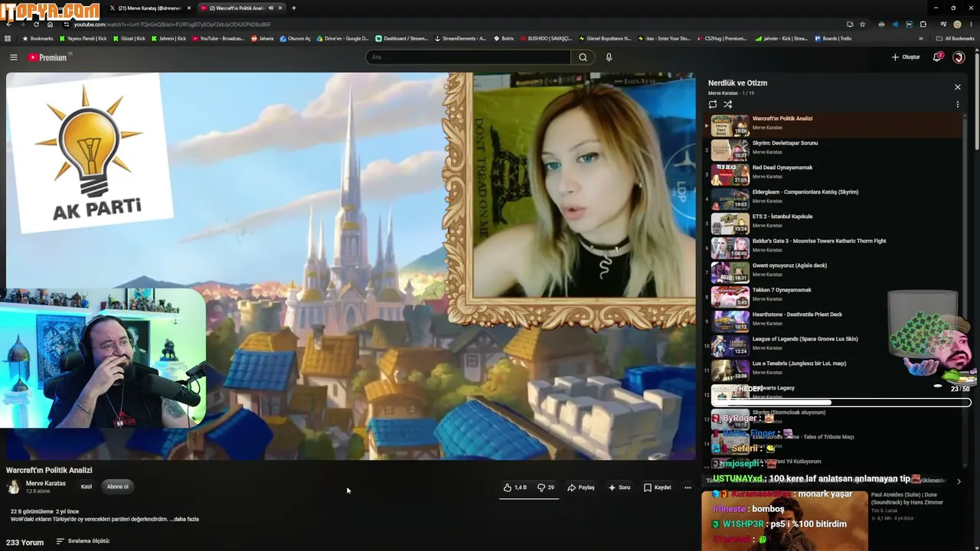Reload the current page

36,24
